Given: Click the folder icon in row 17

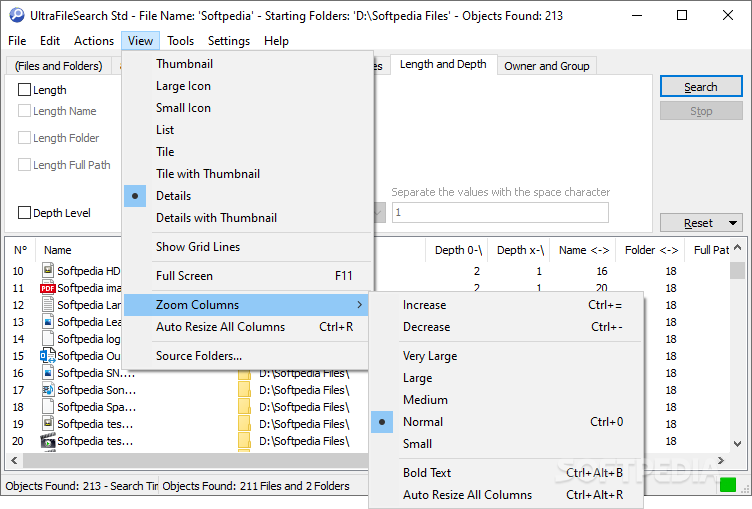Looking at the screenshot, I should point(245,390).
